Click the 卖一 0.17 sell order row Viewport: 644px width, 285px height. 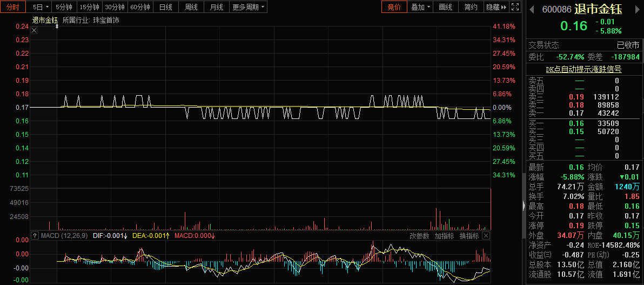coord(583,112)
